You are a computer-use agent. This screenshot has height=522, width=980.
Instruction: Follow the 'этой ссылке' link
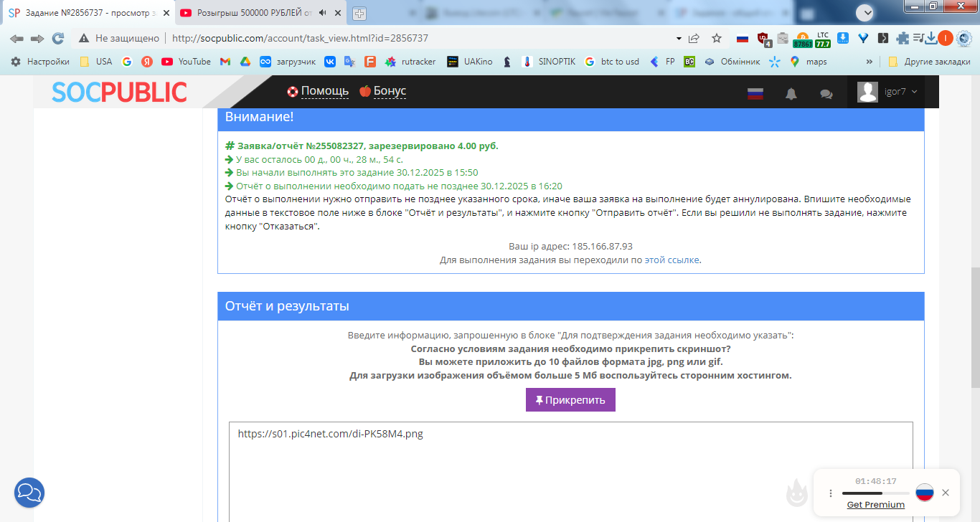(672, 260)
